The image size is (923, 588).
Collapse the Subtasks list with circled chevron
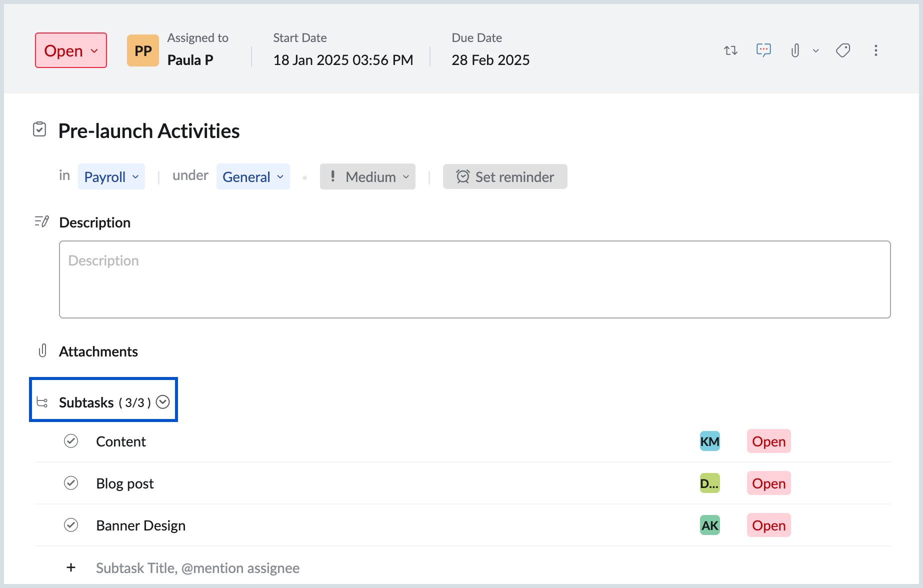click(163, 402)
